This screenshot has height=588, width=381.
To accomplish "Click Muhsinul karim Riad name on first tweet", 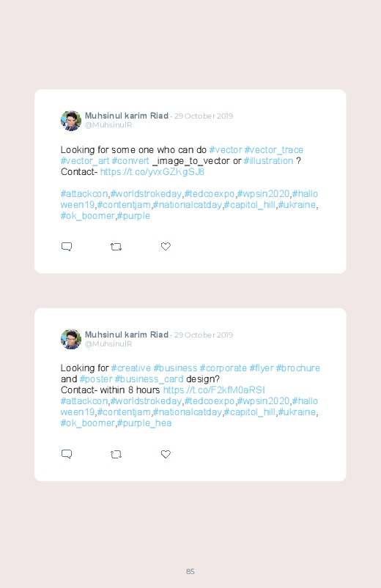I will click(127, 116).
